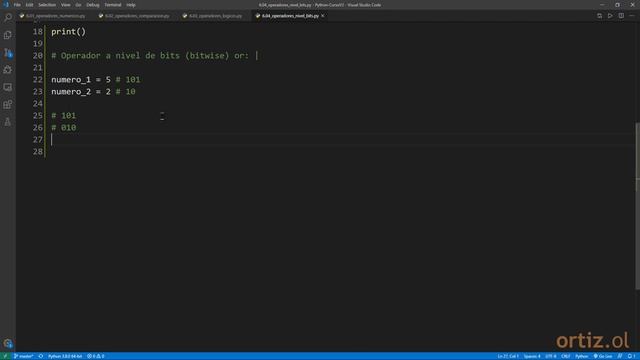
Task: Click the Ln/Col cursor position indicator
Action: point(508,356)
